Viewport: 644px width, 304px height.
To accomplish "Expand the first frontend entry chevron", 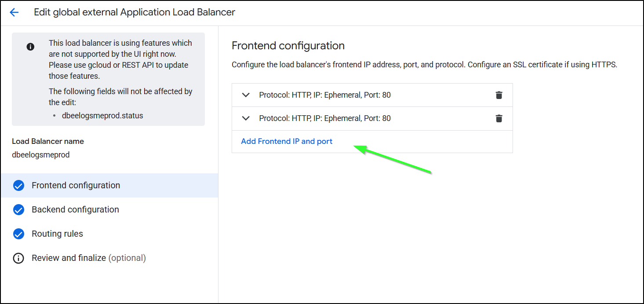I will tap(246, 95).
